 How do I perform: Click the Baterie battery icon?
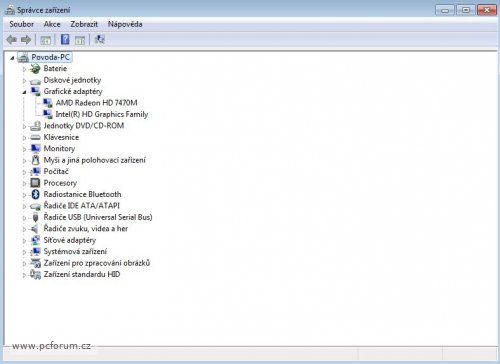coord(35,69)
